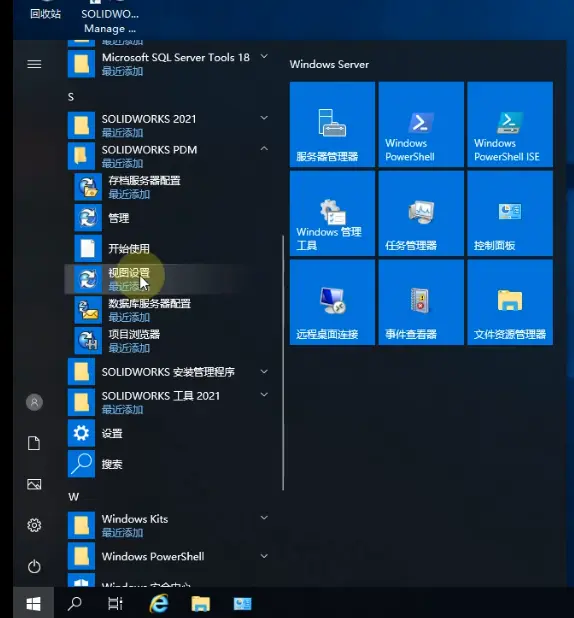The width and height of the screenshot is (574, 618).
Task: Jump to apps via letter S header
Action: (x=71, y=97)
